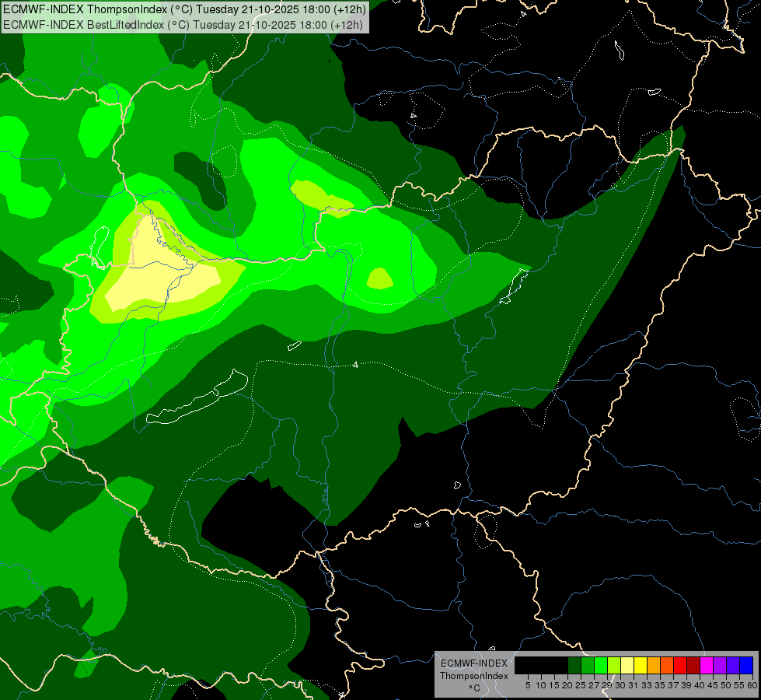Select the dark red 39–40 legend swatch
The image size is (761, 700).
[693, 665]
